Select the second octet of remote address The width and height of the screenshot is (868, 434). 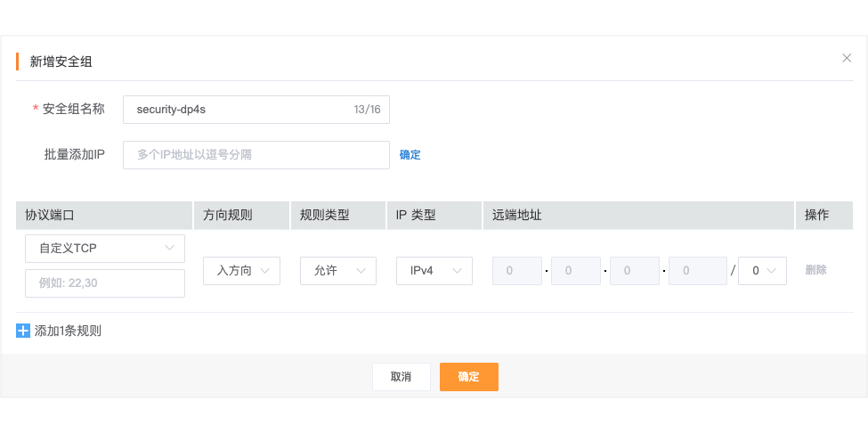click(576, 271)
